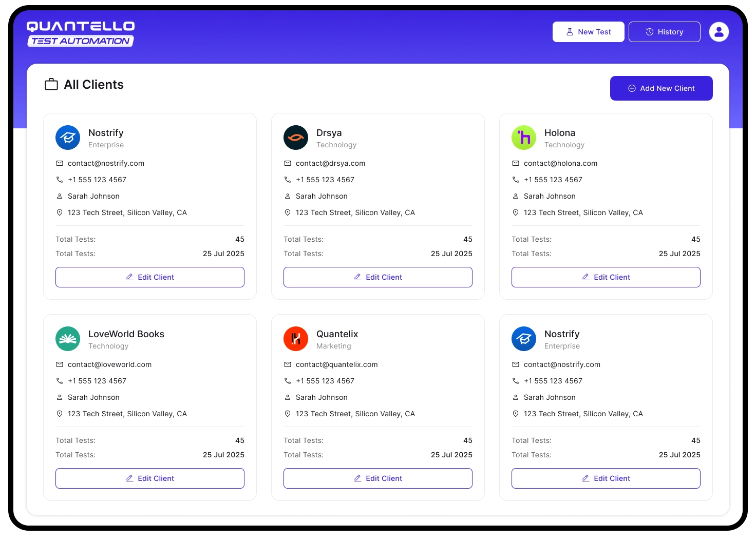This screenshot has width=756, height=542.
Task: Start a New Test
Action: [589, 32]
